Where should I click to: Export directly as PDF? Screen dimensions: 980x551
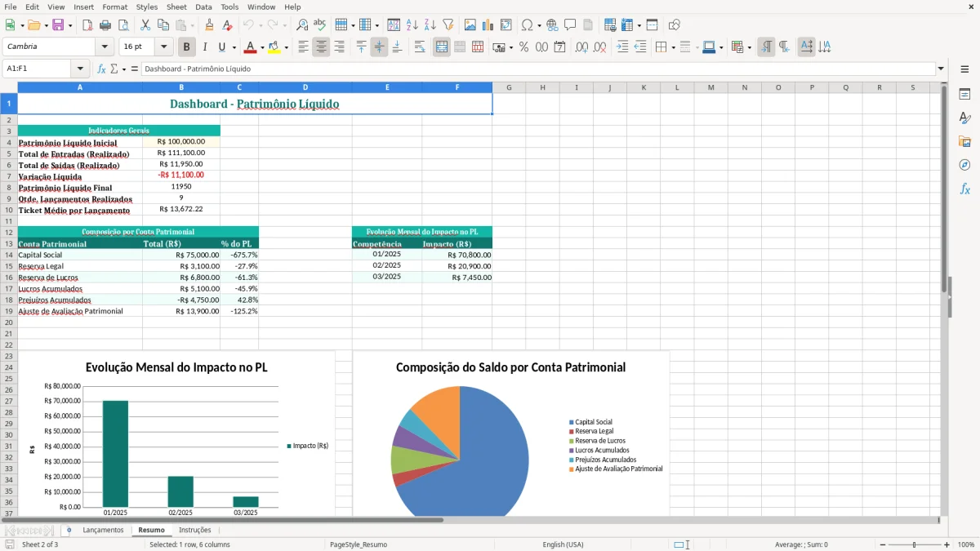tap(87, 25)
